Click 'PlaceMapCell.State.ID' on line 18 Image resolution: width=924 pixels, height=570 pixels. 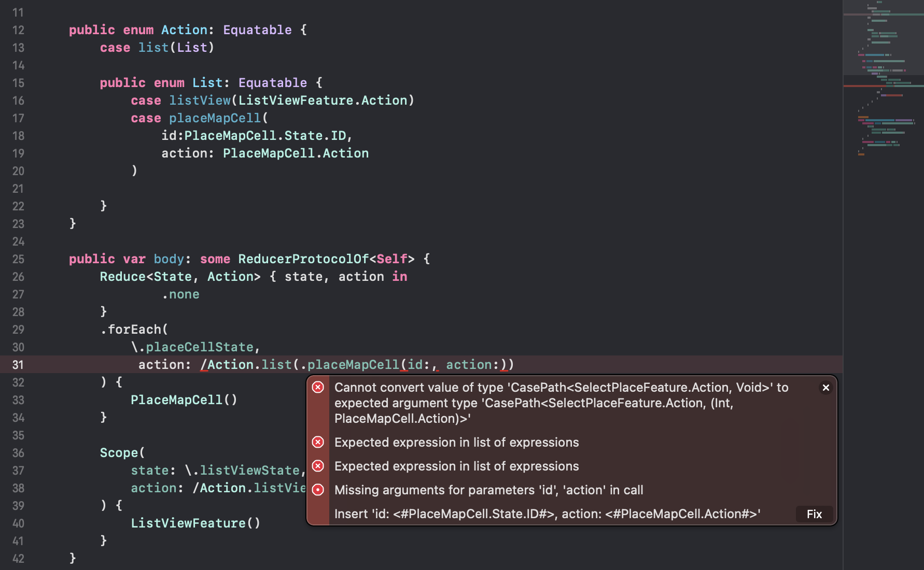point(265,136)
